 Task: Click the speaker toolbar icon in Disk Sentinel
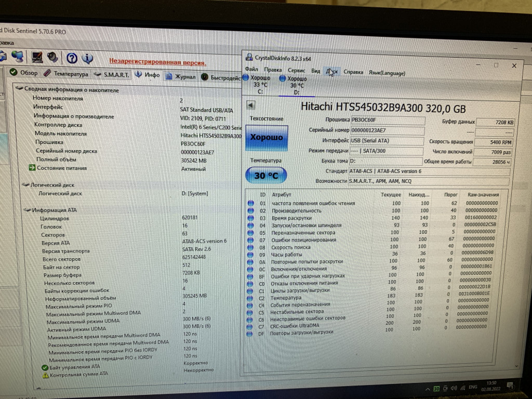click(52, 57)
